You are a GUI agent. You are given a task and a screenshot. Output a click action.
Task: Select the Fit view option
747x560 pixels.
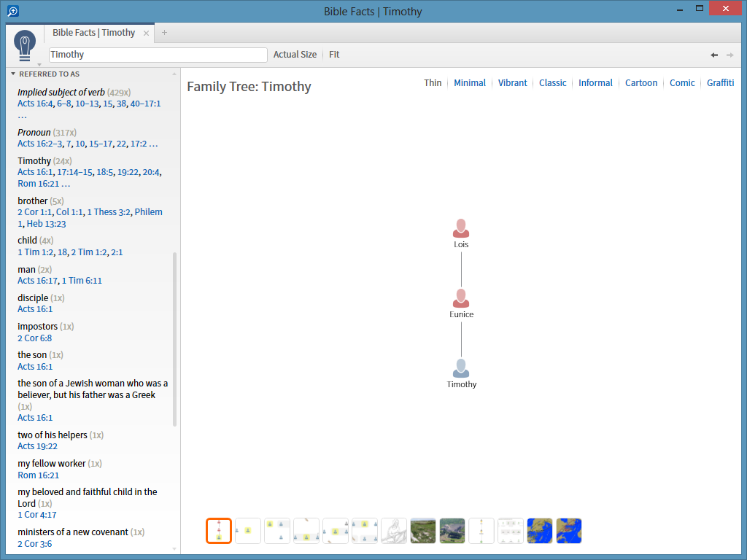pyautogui.click(x=334, y=54)
